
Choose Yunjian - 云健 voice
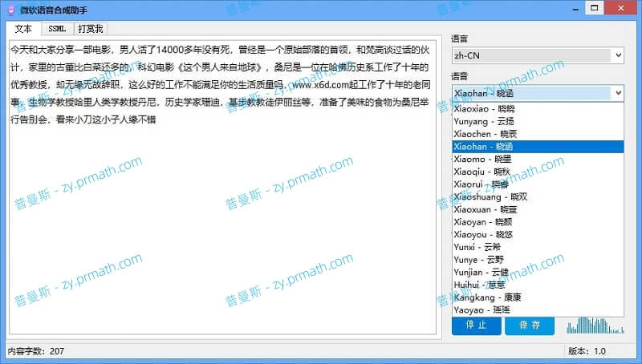(x=538, y=273)
